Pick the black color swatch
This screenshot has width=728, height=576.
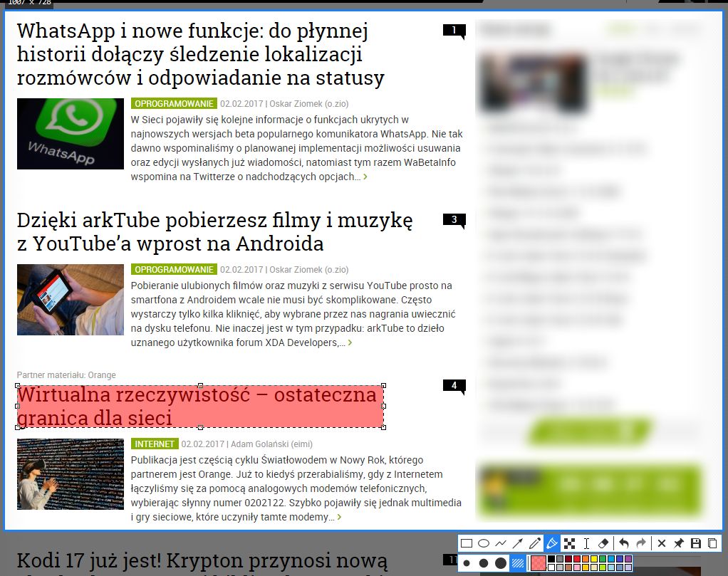551,559
